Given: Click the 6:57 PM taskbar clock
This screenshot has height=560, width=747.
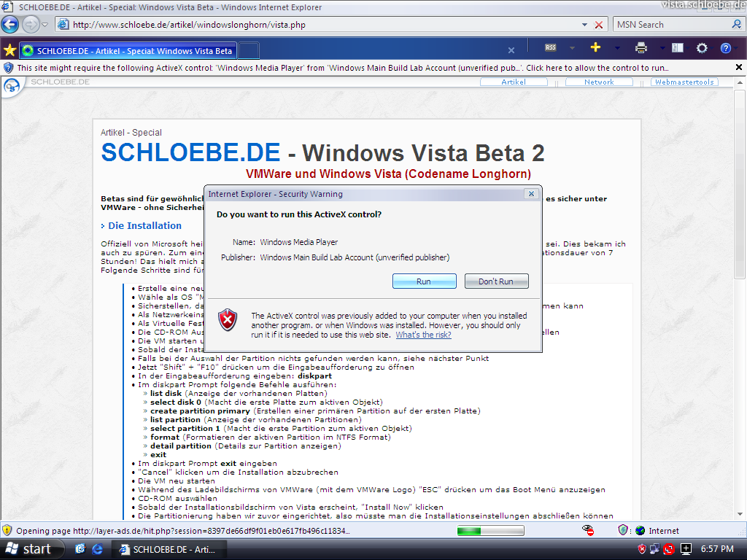Looking at the screenshot, I should pyautogui.click(x=716, y=549).
